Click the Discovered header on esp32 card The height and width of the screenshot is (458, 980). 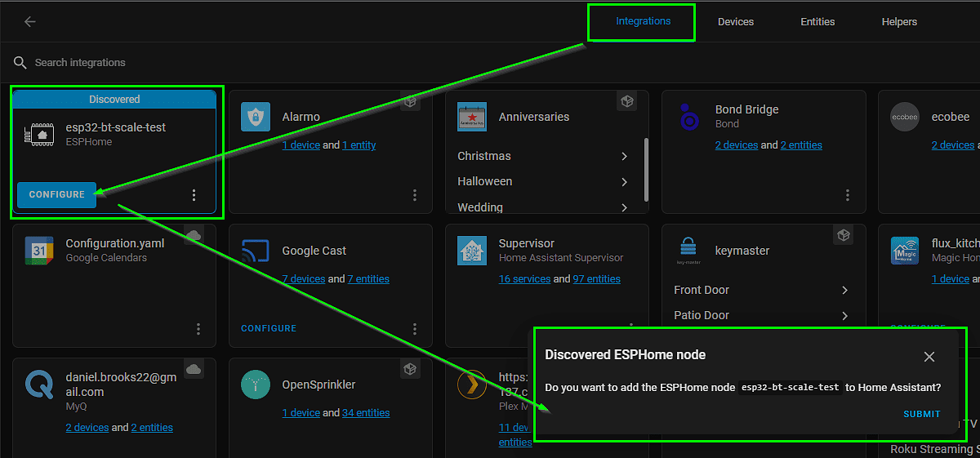pos(114,99)
